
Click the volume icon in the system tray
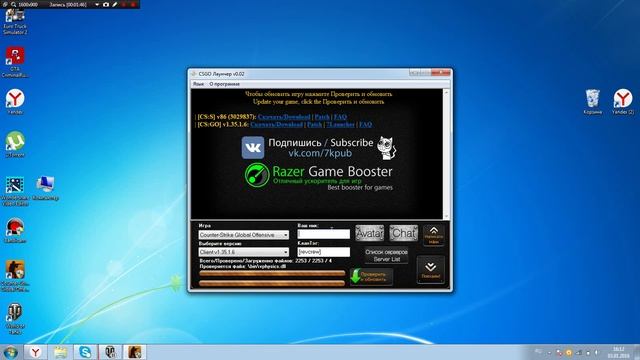[x=596, y=352]
